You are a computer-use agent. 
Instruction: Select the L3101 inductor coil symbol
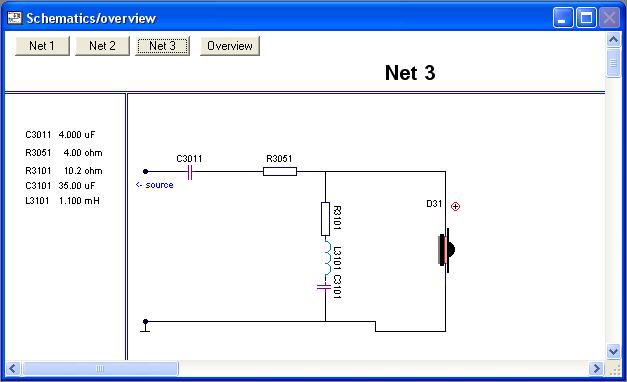(x=327, y=258)
